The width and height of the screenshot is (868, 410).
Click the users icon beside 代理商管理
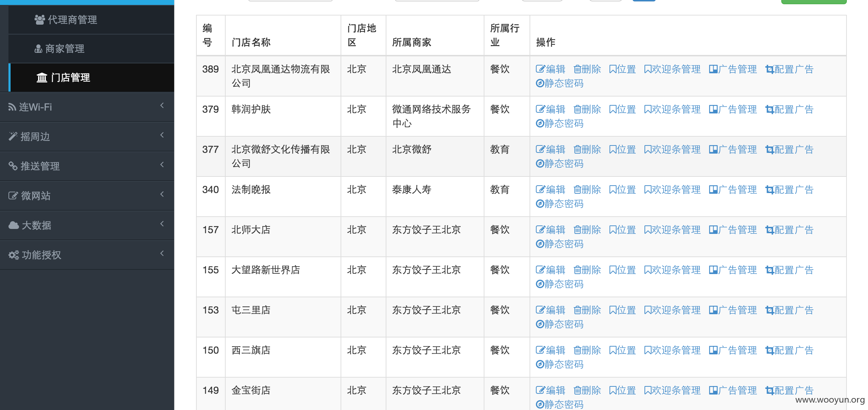coord(39,20)
